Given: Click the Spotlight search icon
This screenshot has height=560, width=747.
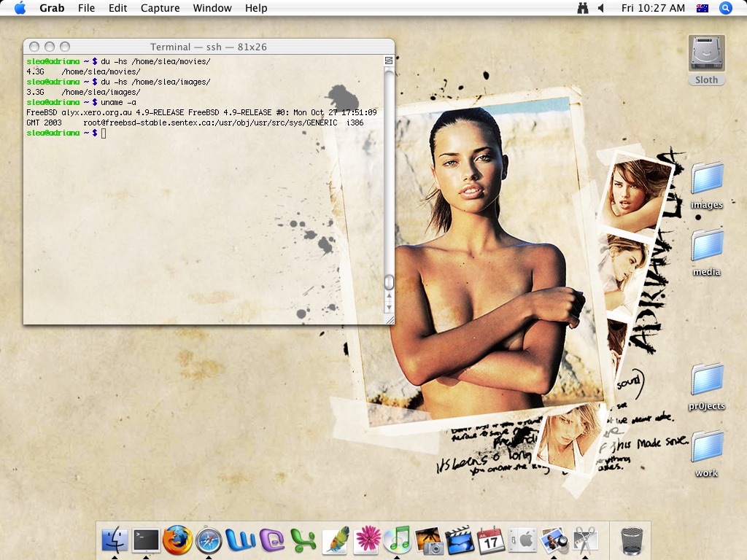Looking at the screenshot, I should click(x=726, y=8).
